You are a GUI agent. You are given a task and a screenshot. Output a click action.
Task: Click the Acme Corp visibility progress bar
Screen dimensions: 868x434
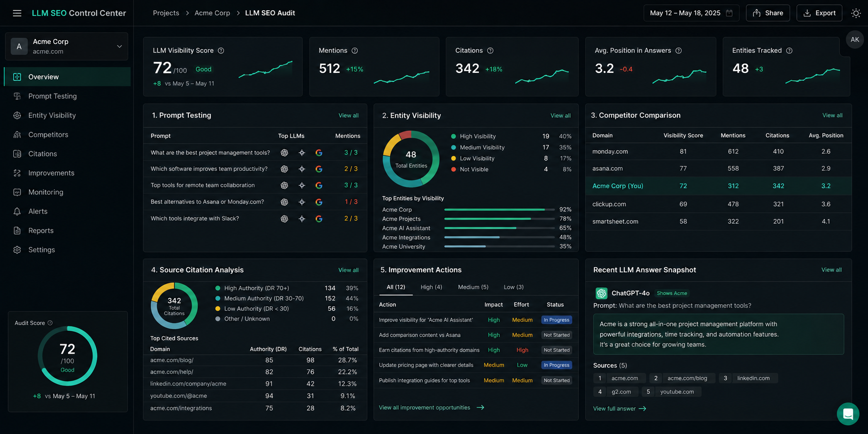coord(500,209)
